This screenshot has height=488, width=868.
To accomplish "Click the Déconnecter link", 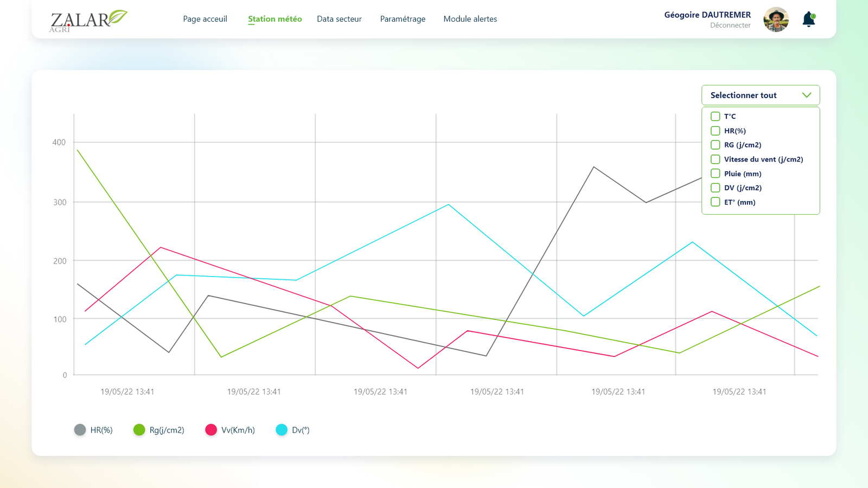I will [730, 25].
